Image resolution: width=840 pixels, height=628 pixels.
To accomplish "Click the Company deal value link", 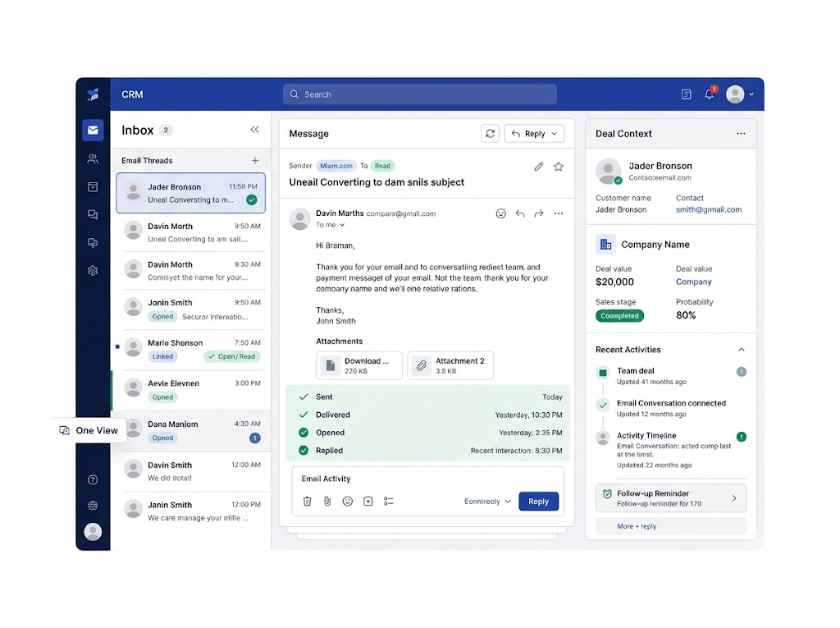I will pos(694,282).
